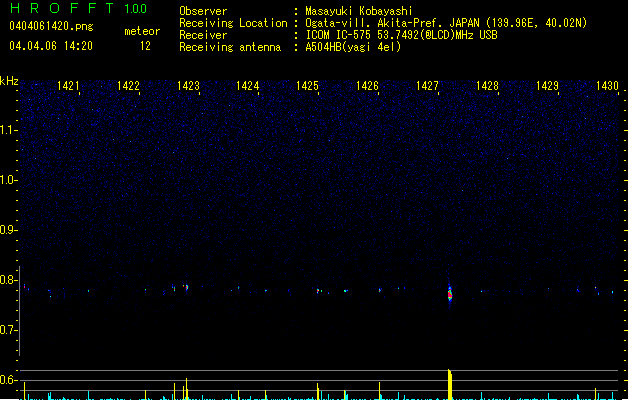629x400 pixels.
Task: Click the 1.1 kHz frequency label
Action: [x=9, y=130]
